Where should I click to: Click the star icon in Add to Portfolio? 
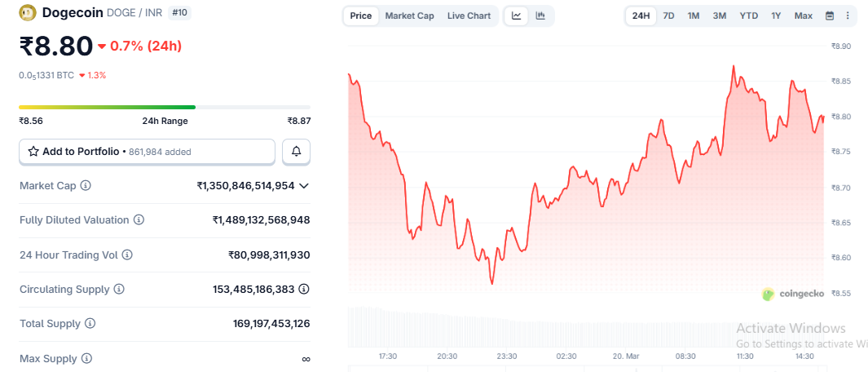click(x=33, y=152)
